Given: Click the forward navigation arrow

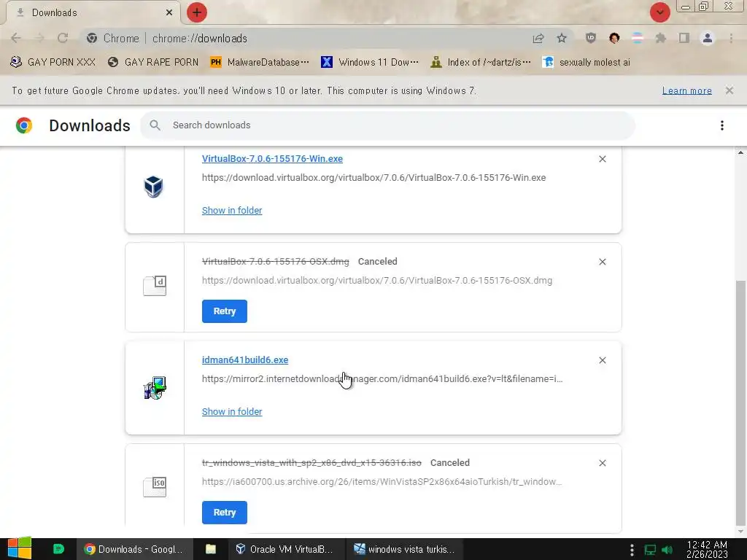Looking at the screenshot, I should (x=39, y=38).
